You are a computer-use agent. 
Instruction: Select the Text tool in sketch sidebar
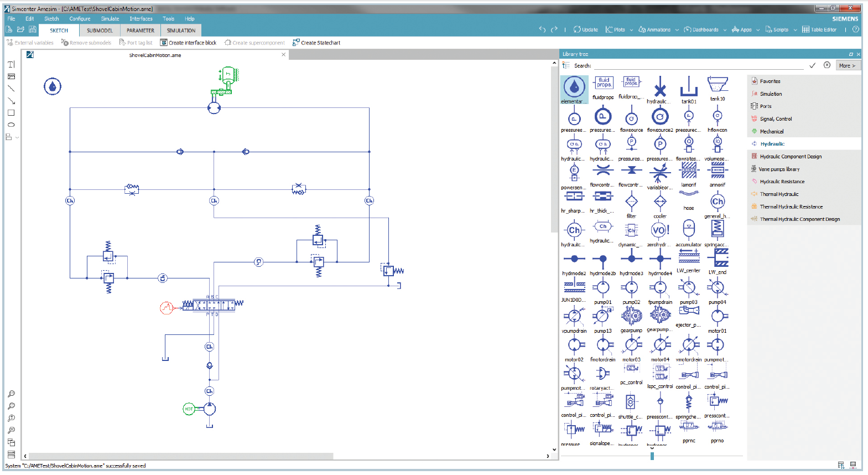click(11, 64)
